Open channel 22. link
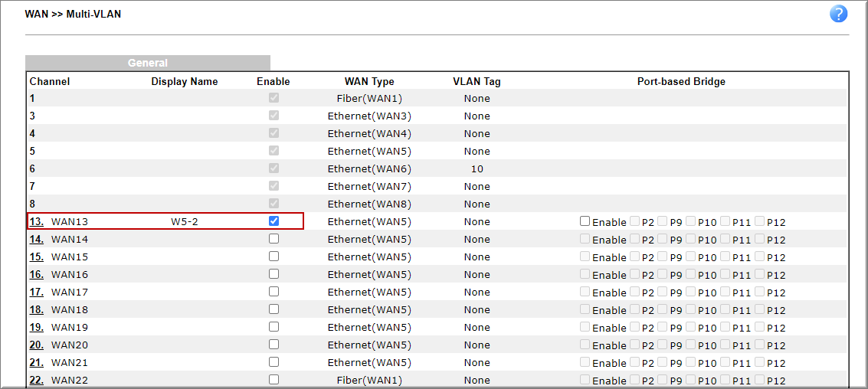This screenshot has height=389, width=868. click(37, 380)
